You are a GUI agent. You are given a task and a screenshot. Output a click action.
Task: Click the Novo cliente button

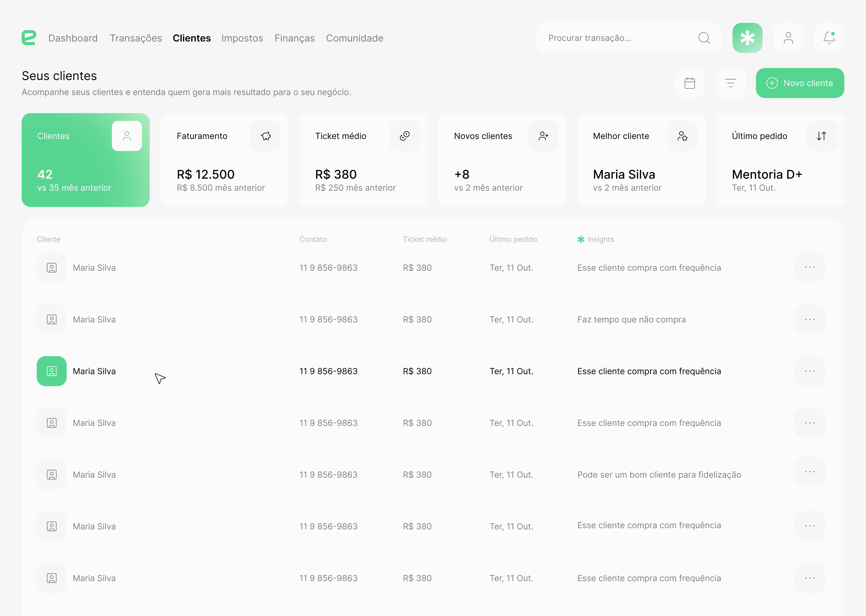(800, 83)
